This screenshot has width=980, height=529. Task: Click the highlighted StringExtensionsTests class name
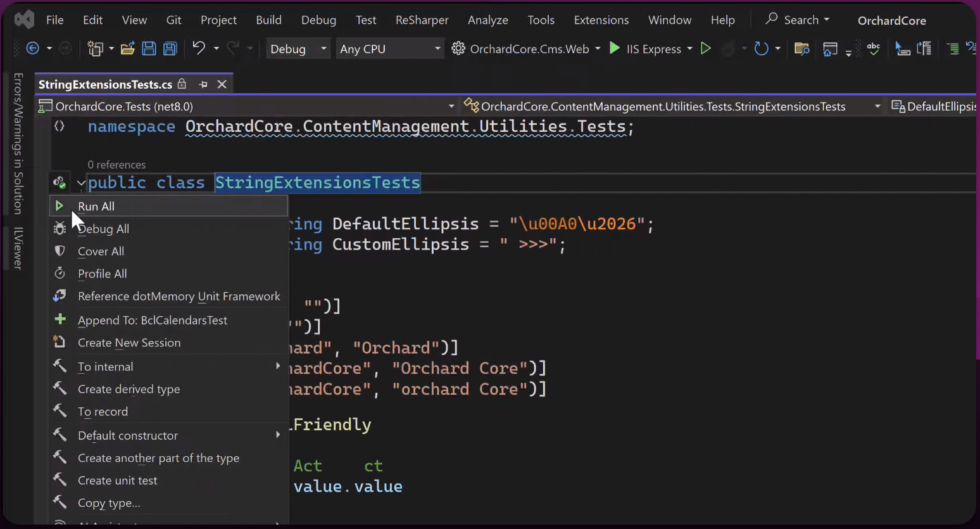click(x=318, y=182)
